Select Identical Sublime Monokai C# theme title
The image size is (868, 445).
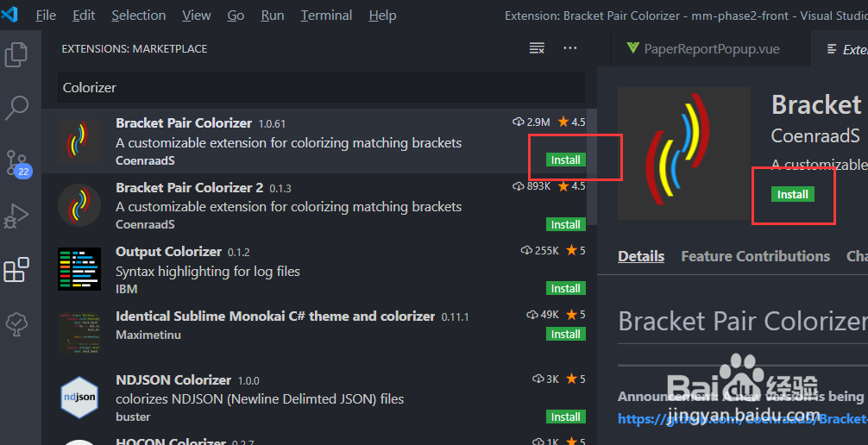pos(275,316)
